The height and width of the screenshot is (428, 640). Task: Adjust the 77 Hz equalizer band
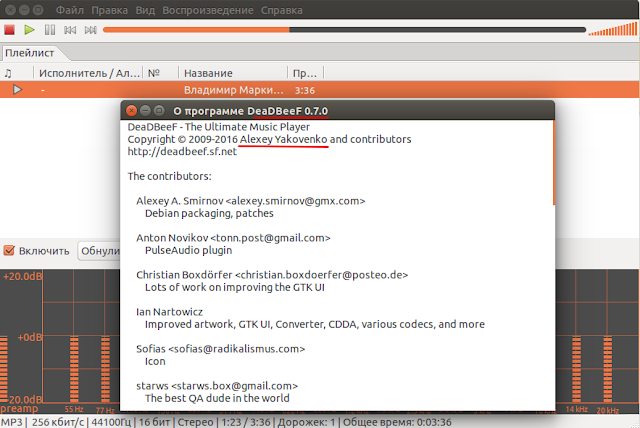105,367
